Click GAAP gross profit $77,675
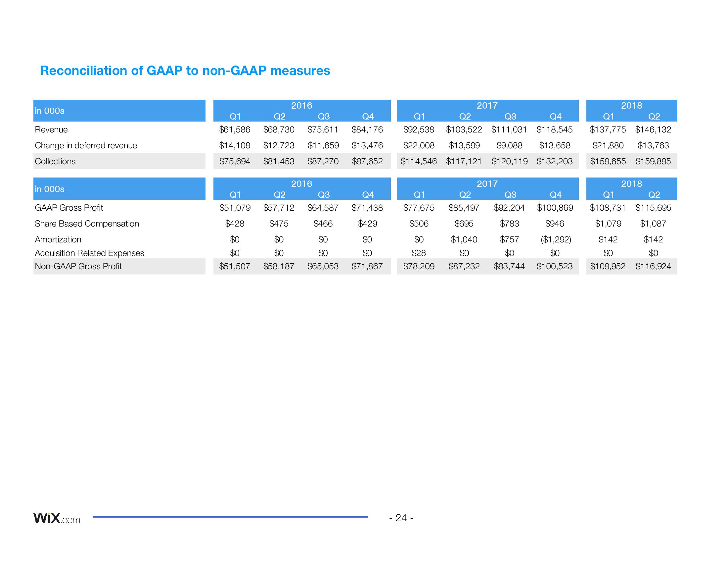The height and width of the screenshot is (563, 728). [x=419, y=208]
